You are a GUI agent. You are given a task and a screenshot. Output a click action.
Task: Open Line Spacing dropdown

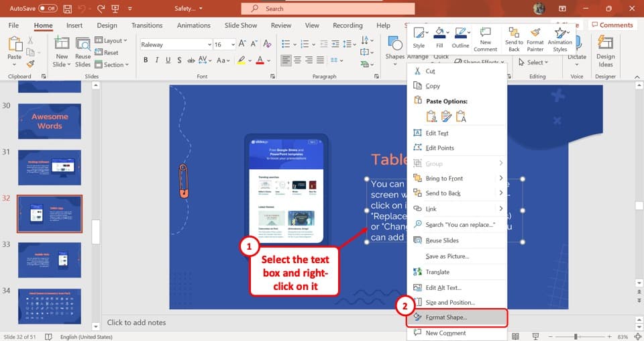(350, 44)
